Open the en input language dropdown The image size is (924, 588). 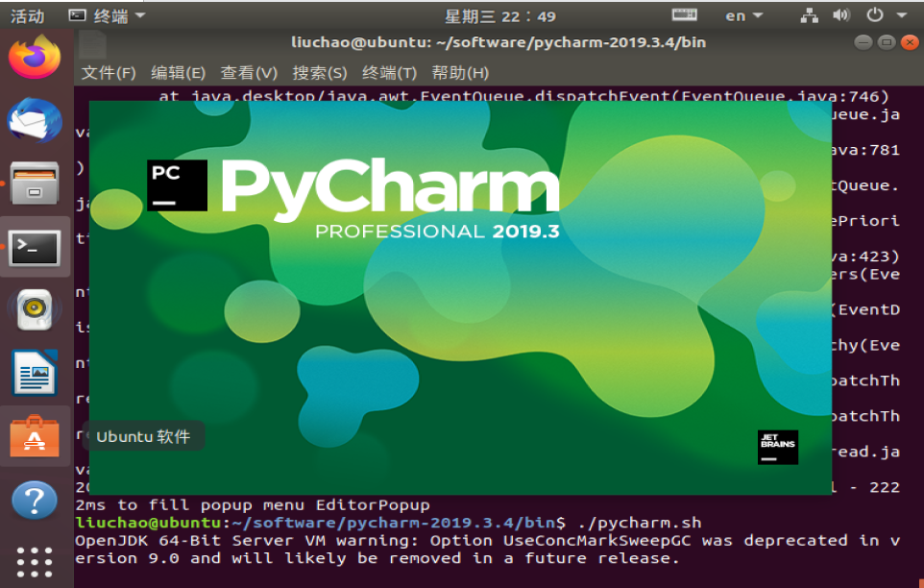point(743,16)
